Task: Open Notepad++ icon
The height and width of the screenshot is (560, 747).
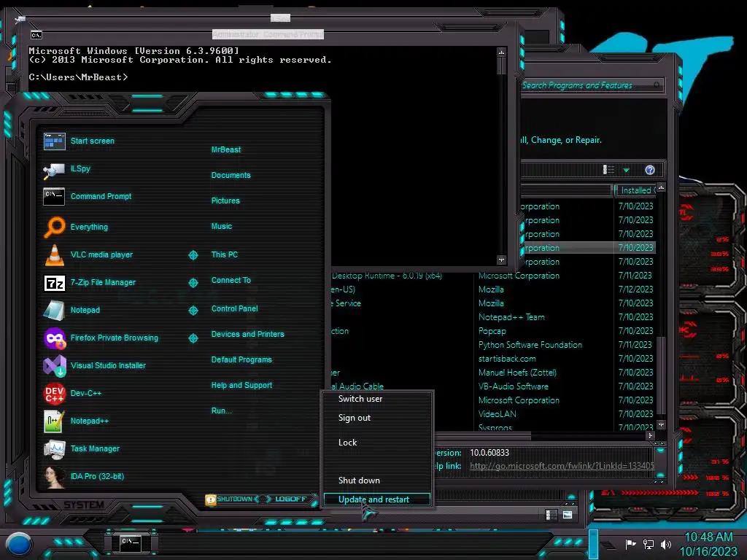Action: point(54,421)
